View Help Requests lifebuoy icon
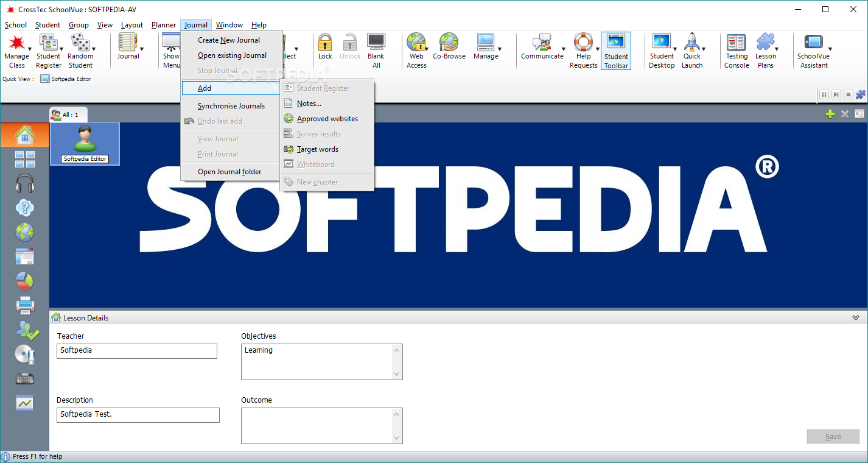Viewport: 868px width, 463px height. (x=583, y=51)
